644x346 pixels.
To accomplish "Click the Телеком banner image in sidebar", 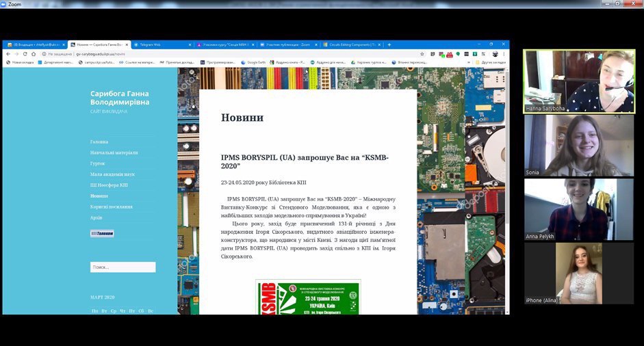I will point(102,234).
